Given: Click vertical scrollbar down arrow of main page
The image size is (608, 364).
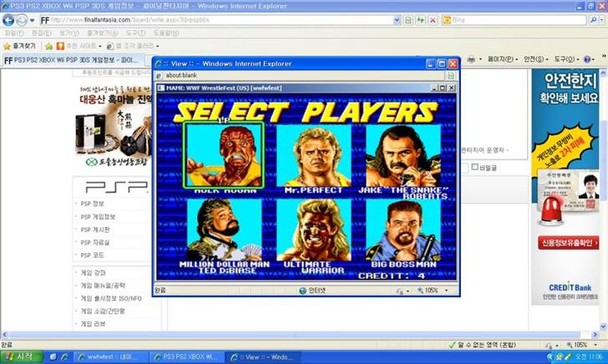Looking at the screenshot, I should (x=603, y=326).
